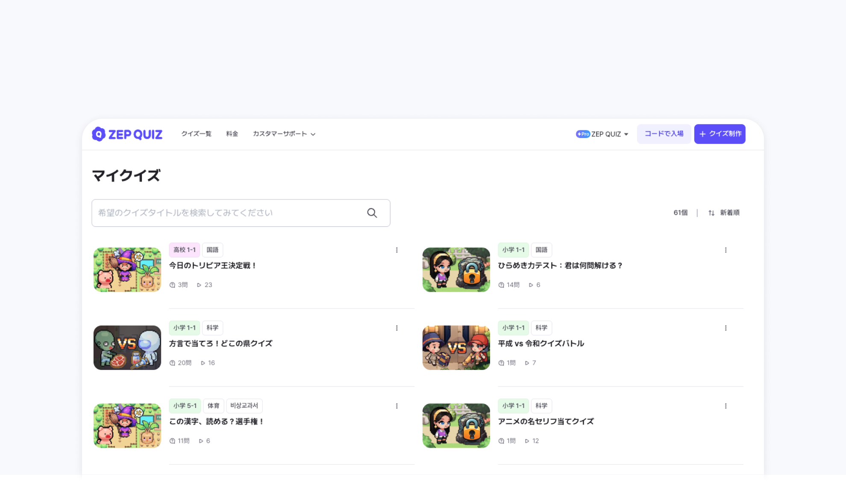The width and height of the screenshot is (846, 504).
Task: Expand the カスタマーサポート dropdown
Action: 284,134
